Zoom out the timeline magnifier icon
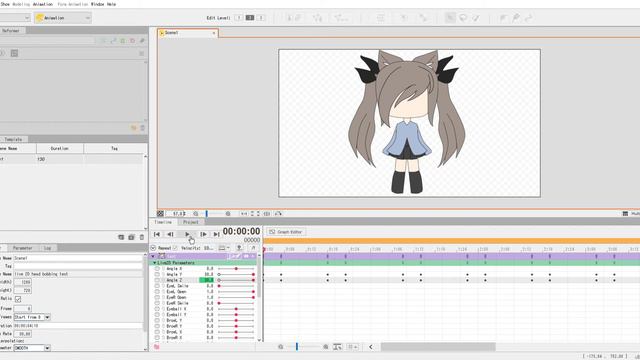This screenshot has height=360, width=640. point(280,347)
